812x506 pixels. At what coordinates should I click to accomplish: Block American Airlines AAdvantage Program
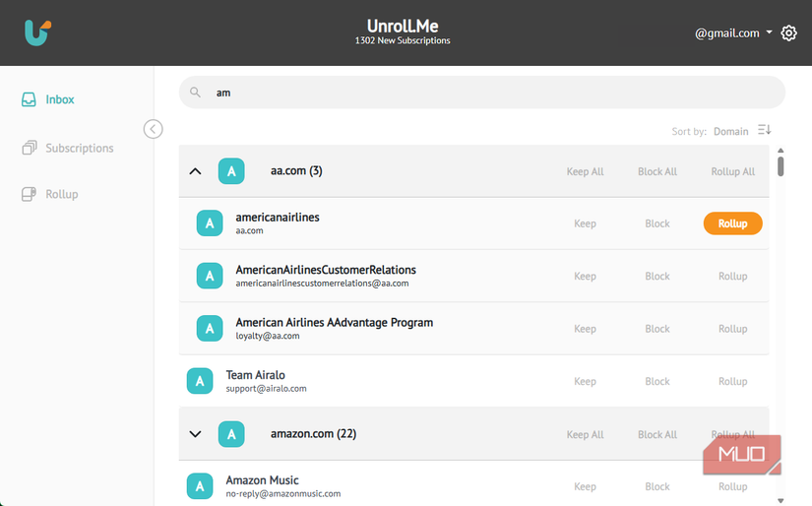coord(657,329)
